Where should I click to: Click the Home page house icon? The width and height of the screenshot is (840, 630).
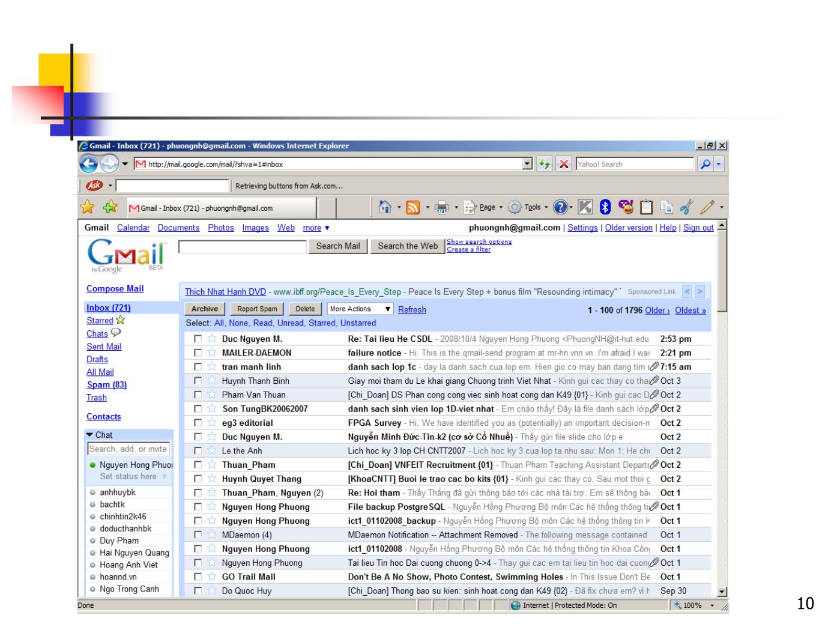tap(385, 207)
